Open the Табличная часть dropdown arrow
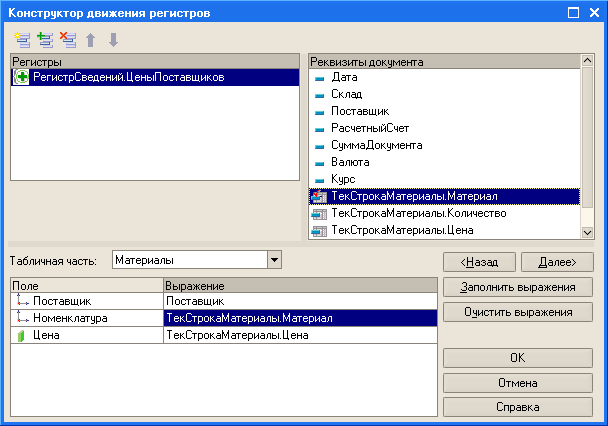Image resolution: width=608 pixels, height=426 pixels. (275, 260)
